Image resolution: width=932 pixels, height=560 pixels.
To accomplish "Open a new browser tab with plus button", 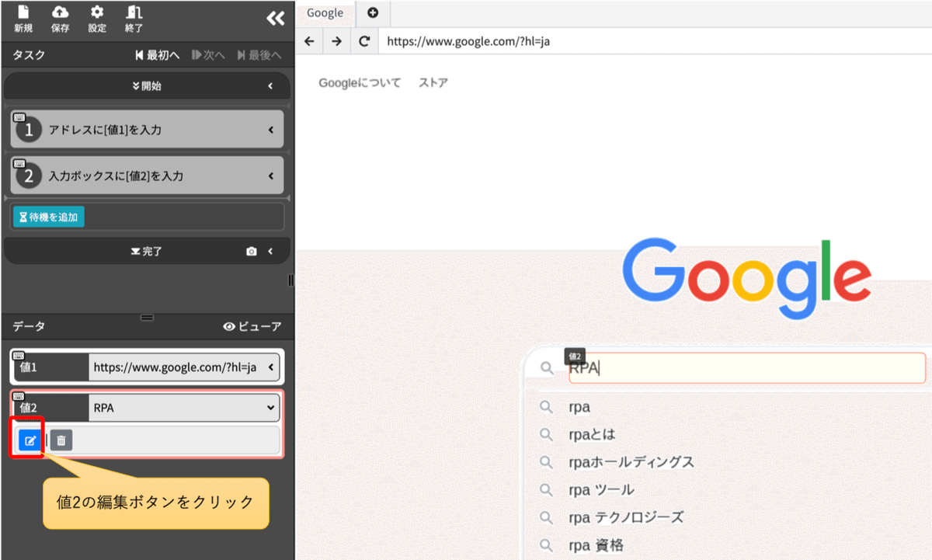I will click(374, 12).
